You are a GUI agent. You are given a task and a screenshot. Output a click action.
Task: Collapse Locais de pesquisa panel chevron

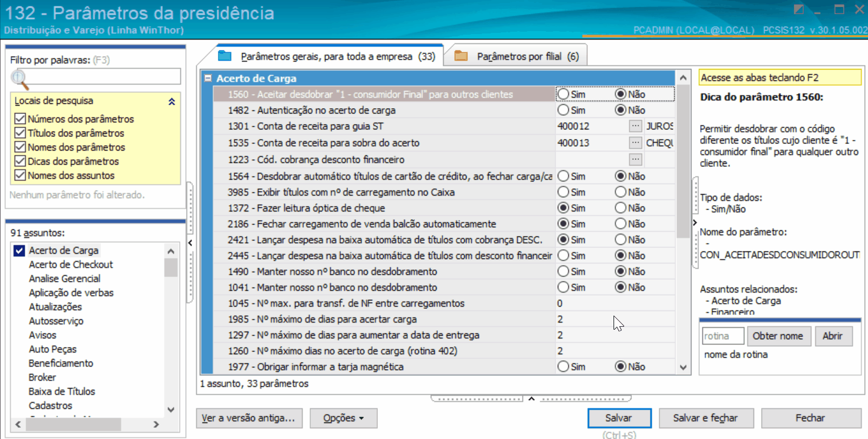tap(172, 102)
